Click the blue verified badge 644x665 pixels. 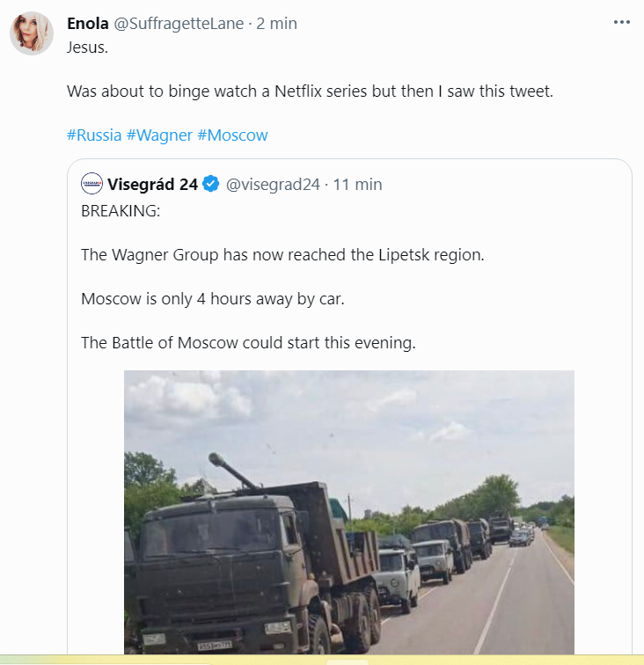(211, 184)
